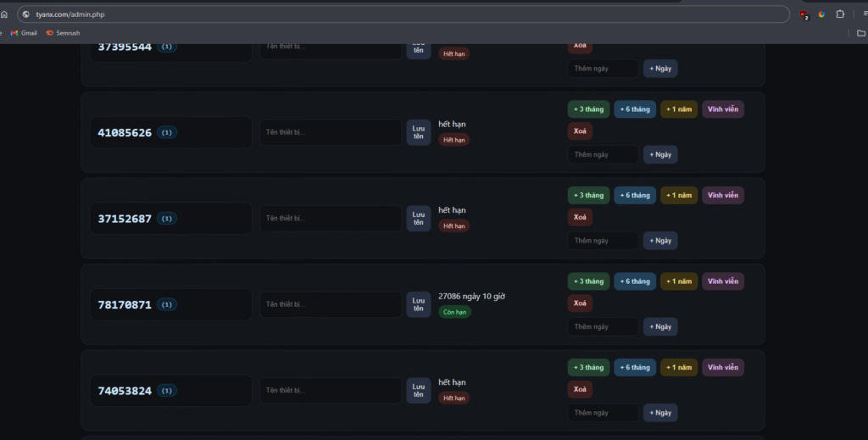Click the Thêm ngày field for device 37152687
868x440 pixels.
click(x=603, y=241)
